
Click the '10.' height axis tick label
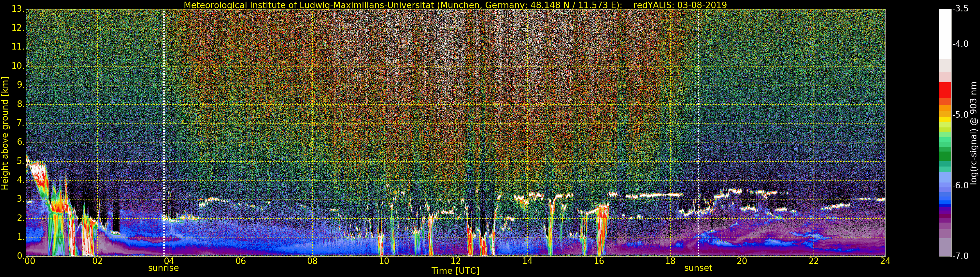[x=19, y=66]
